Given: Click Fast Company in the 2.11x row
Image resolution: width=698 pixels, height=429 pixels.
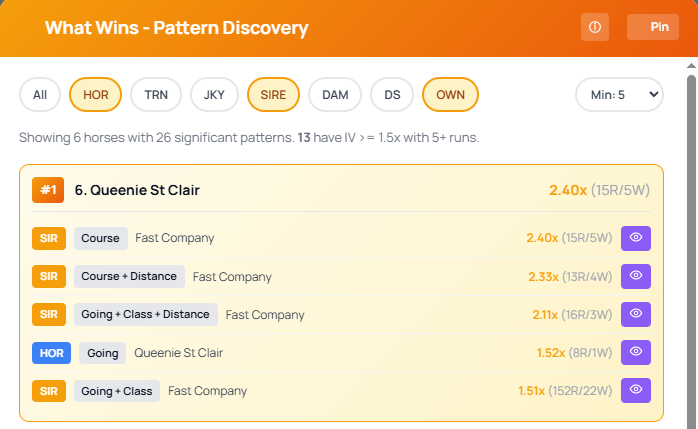Looking at the screenshot, I should tap(265, 315).
